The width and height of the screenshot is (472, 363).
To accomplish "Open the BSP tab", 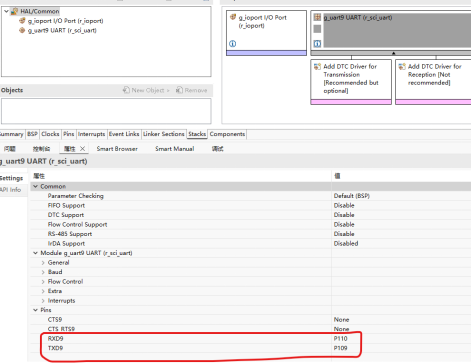I will tap(32, 134).
